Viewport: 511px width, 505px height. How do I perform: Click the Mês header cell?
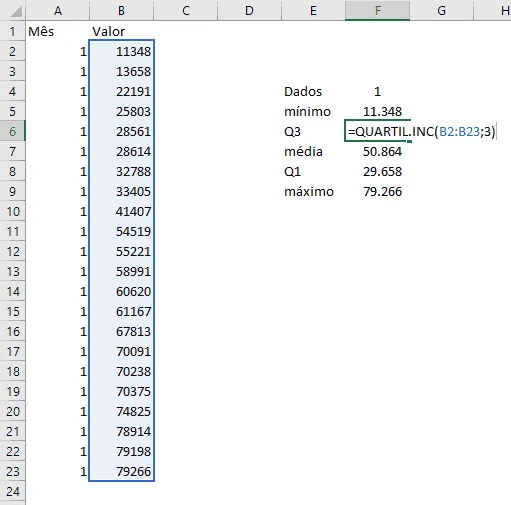click(58, 31)
